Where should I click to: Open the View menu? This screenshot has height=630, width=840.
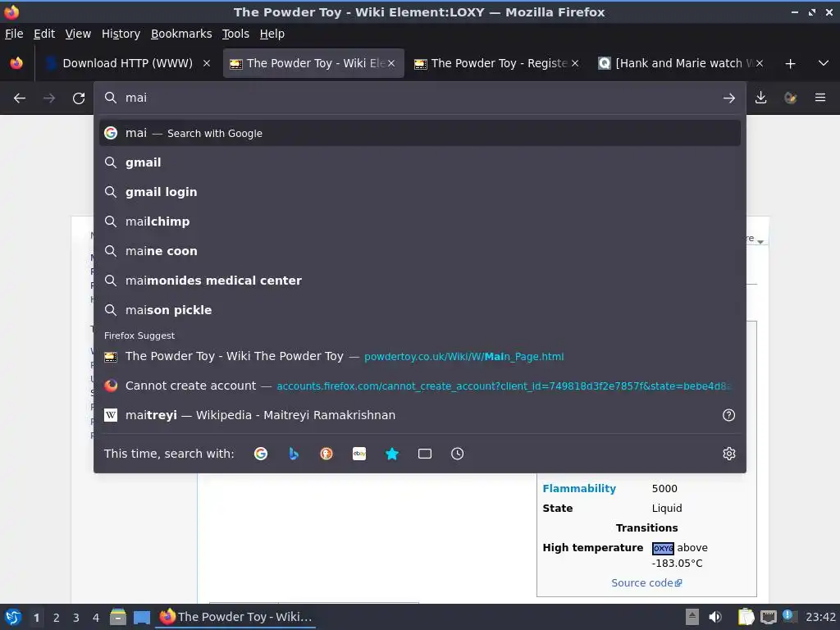tap(78, 34)
